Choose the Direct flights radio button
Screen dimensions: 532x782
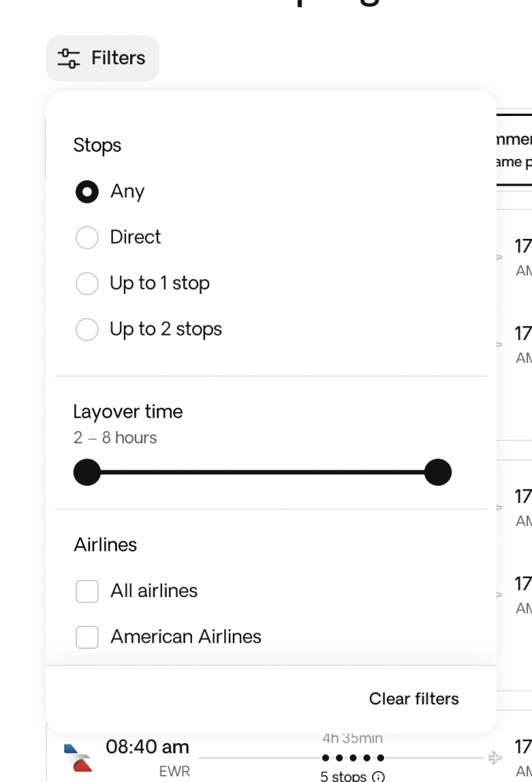pyautogui.click(x=87, y=237)
